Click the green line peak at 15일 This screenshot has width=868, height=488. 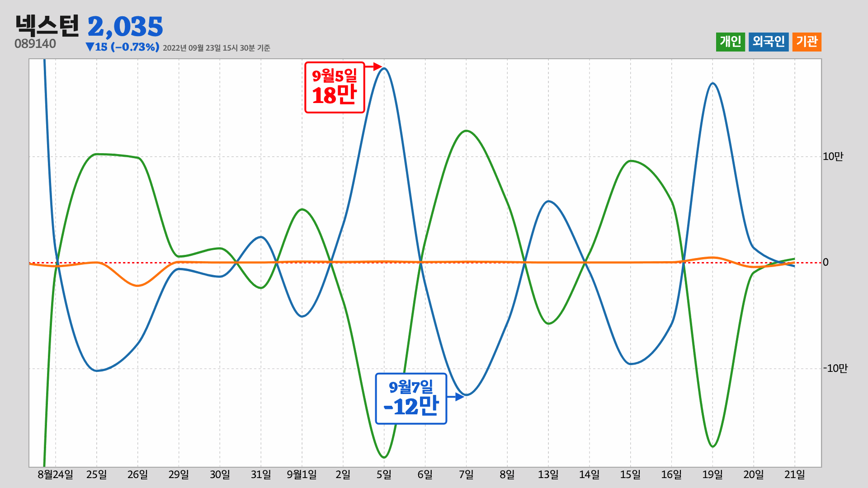pyautogui.click(x=631, y=161)
